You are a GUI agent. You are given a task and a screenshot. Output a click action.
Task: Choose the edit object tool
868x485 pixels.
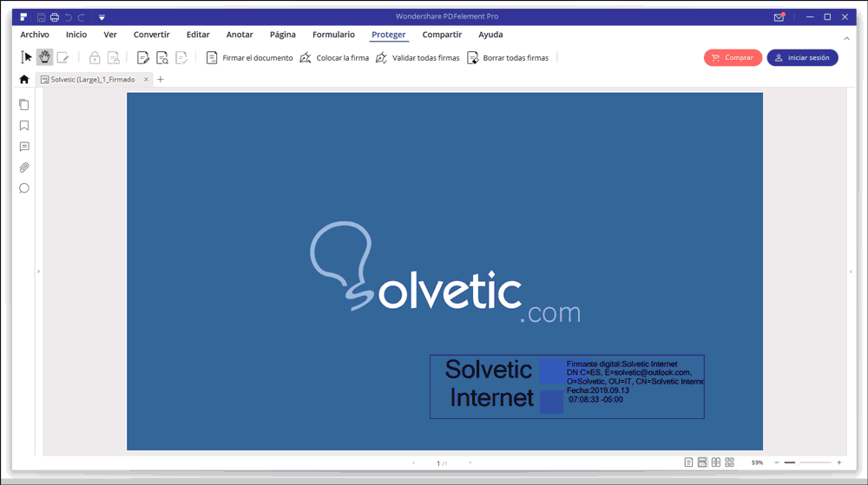click(x=62, y=57)
